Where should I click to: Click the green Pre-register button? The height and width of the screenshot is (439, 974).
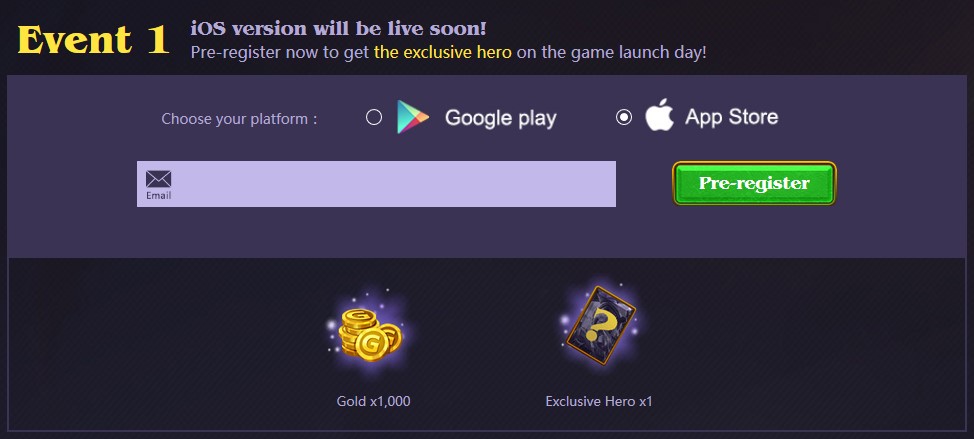click(755, 183)
